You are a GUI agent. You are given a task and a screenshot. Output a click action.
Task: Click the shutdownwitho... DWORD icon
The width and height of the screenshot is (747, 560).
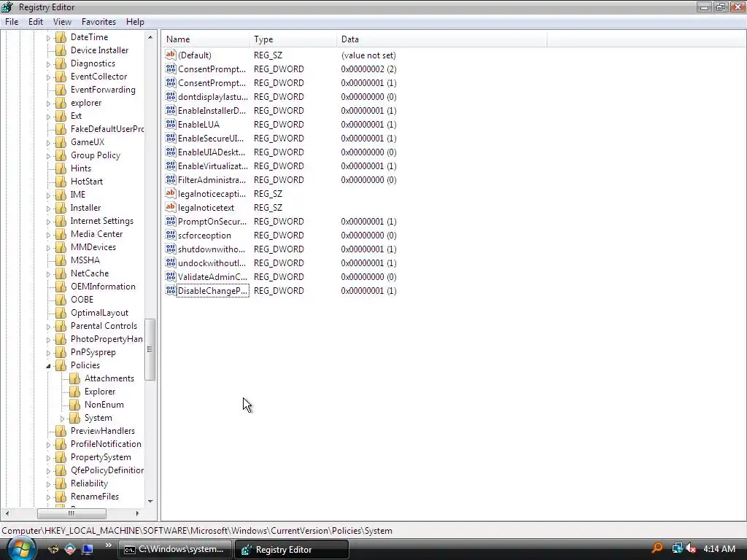171,249
